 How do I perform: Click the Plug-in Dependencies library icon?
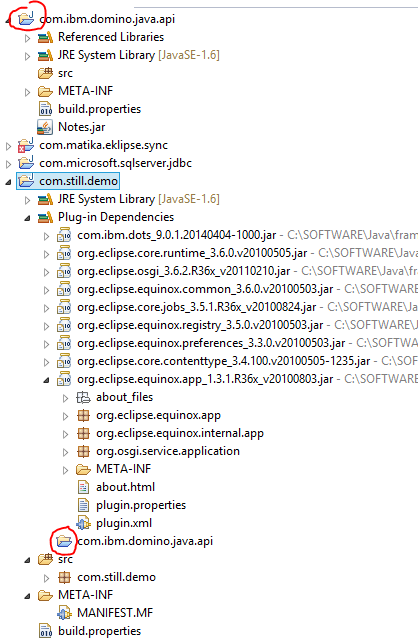(x=45, y=217)
